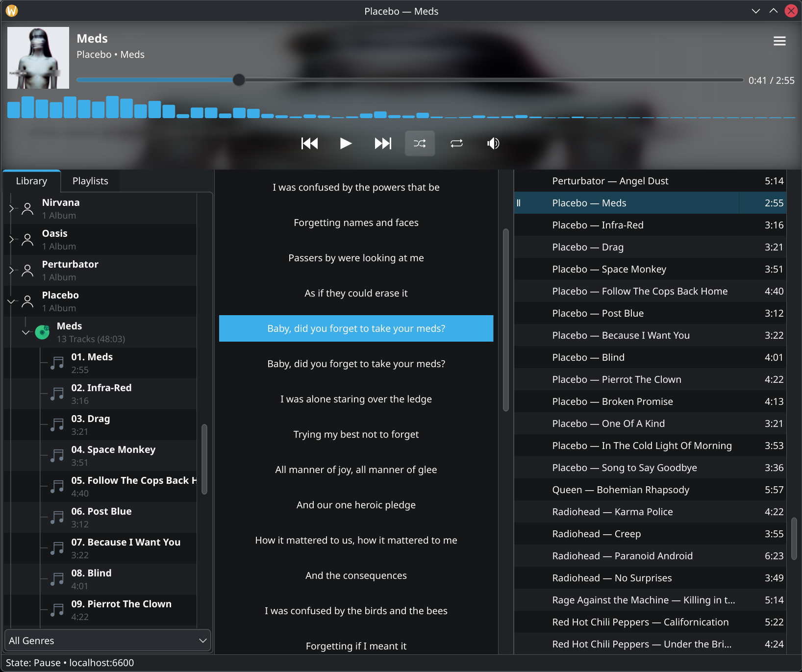This screenshot has height=672, width=802.
Task: Select Red Hot Chili Peppers — Californication
Action: 651,622
